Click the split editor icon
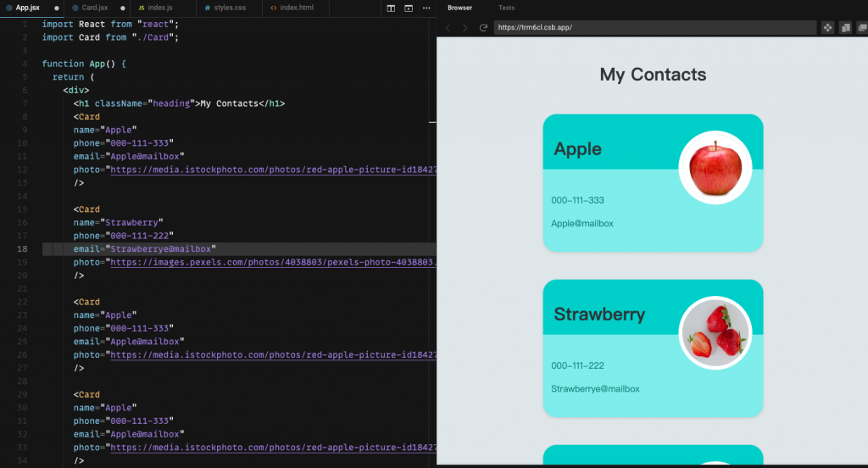 pos(391,8)
